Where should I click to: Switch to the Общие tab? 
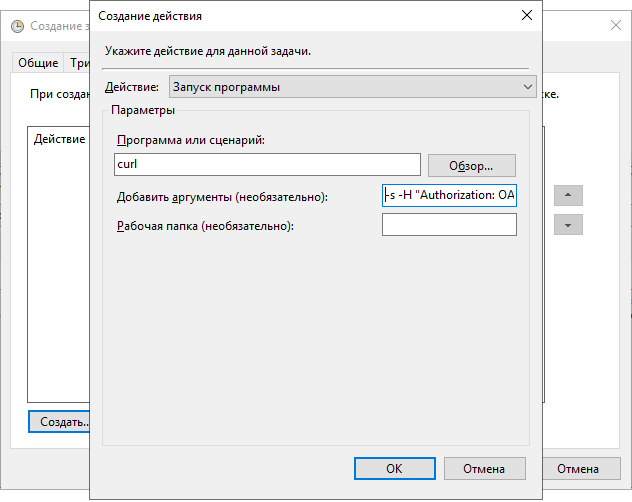pyautogui.click(x=38, y=63)
